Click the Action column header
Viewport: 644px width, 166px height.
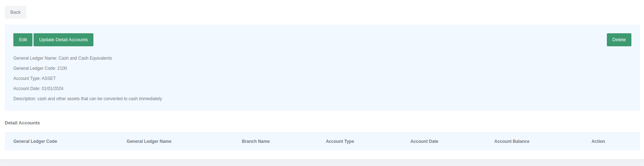pos(598,141)
